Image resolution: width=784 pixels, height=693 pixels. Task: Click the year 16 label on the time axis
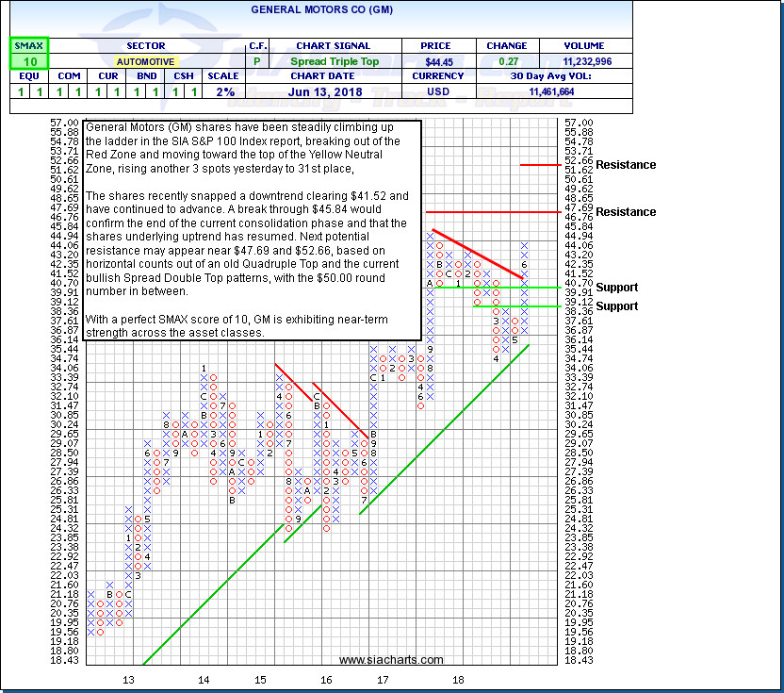coord(326,679)
